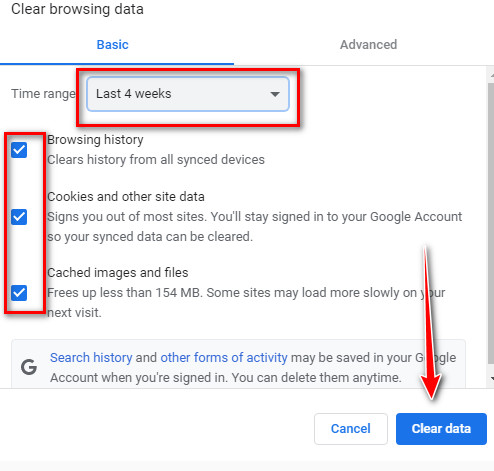
Task: Click the dialog's vertical scrollbar thumb
Action: pos(491,222)
